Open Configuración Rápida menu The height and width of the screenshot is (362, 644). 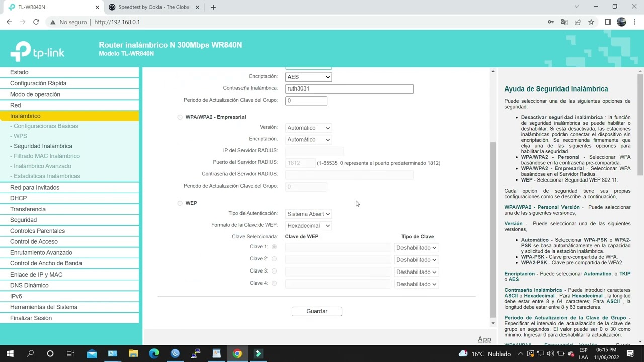tap(69, 83)
